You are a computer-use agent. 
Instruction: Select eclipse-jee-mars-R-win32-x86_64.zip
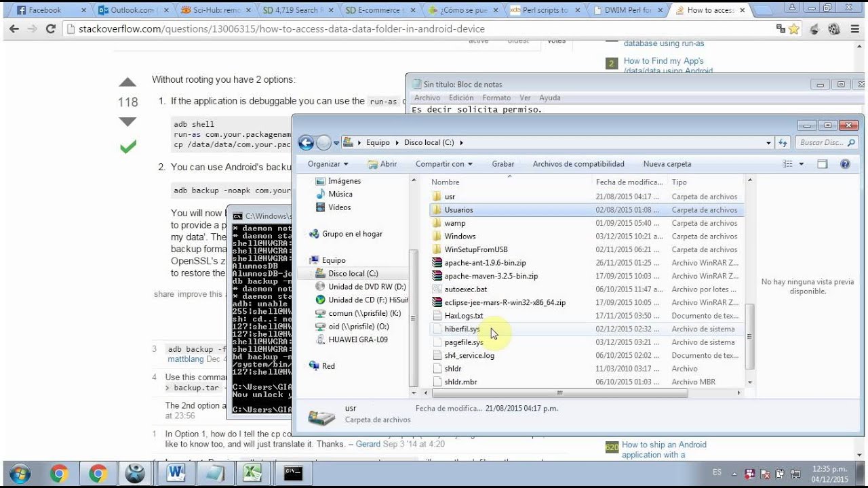(x=587, y=302)
